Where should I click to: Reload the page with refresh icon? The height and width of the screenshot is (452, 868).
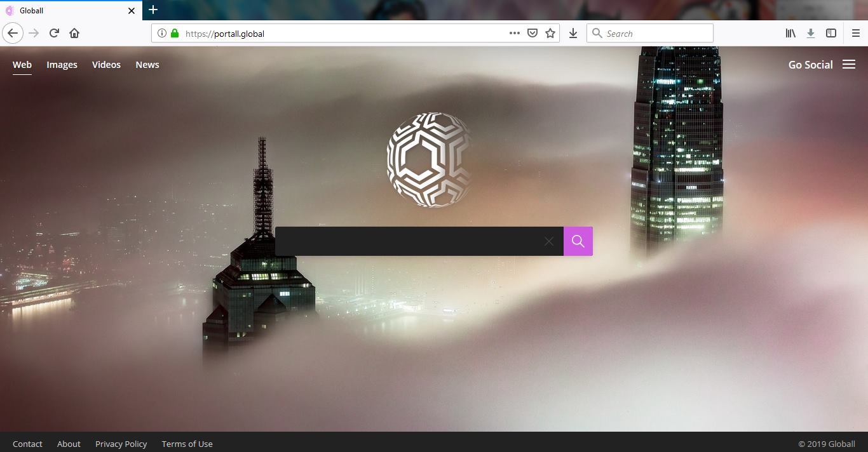point(55,33)
